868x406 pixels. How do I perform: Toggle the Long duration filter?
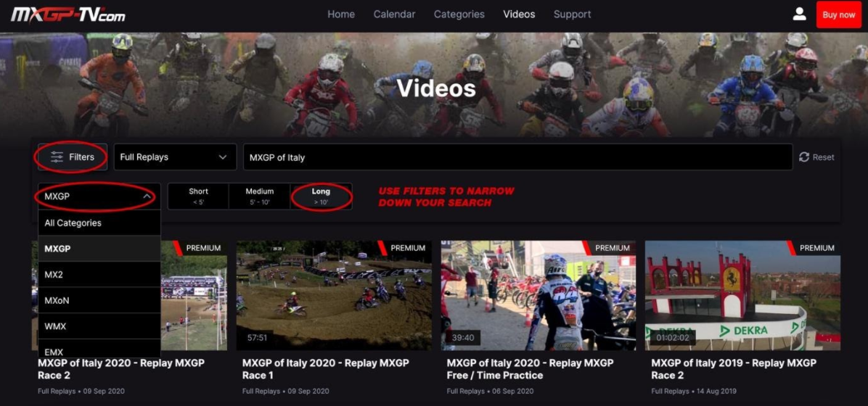(321, 196)
